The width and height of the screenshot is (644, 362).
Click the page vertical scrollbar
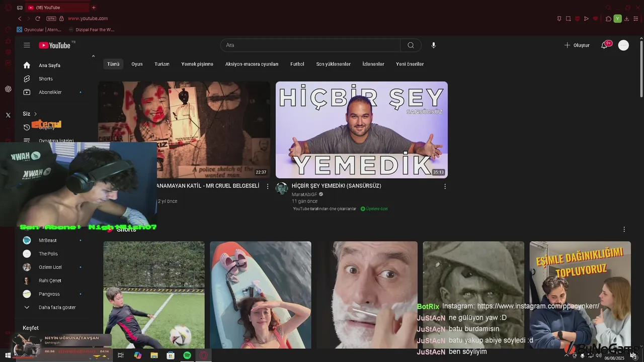tap(641, 68)
